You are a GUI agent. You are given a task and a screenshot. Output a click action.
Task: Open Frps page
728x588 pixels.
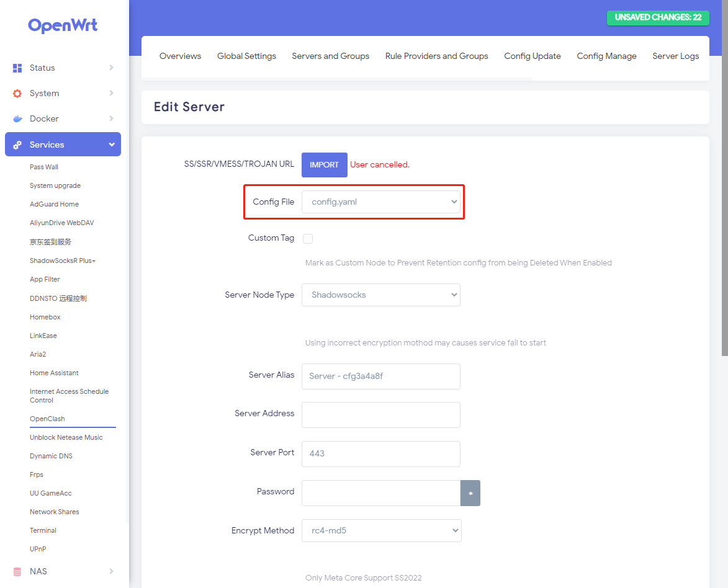tap(37, 474)
